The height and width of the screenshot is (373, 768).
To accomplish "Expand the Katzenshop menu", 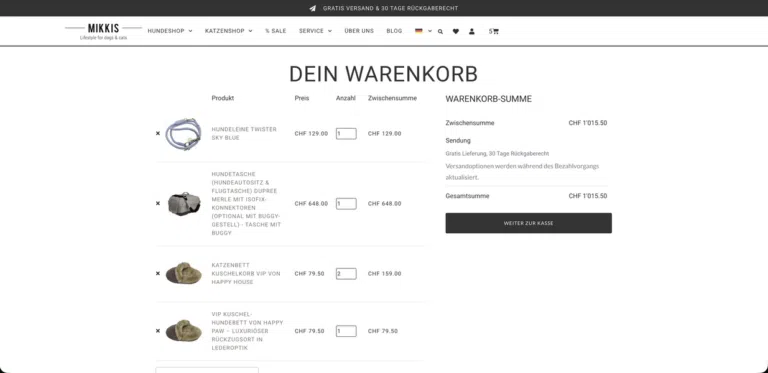I will [x=229, y=31].
